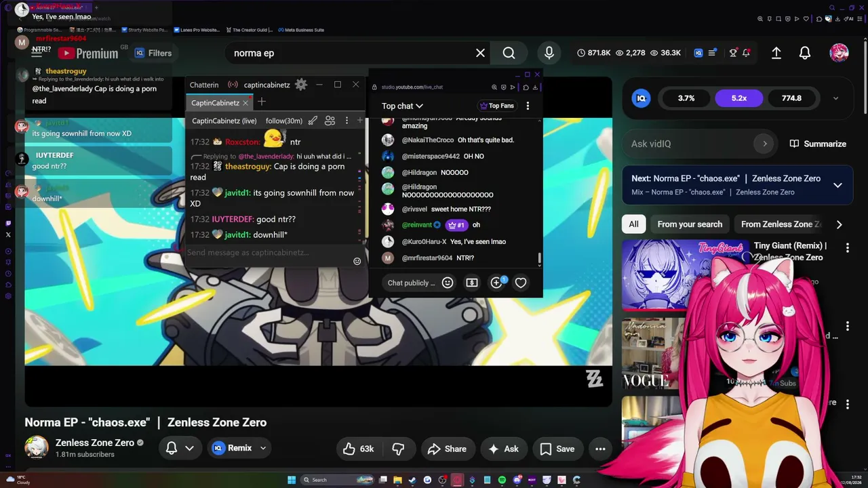Toggle the Top Fans chat badge

pyautogui.click(x=496, y=106)
